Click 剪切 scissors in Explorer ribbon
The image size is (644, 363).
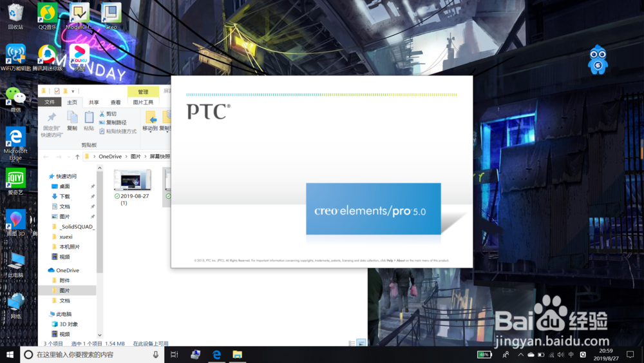click(108, 113)
